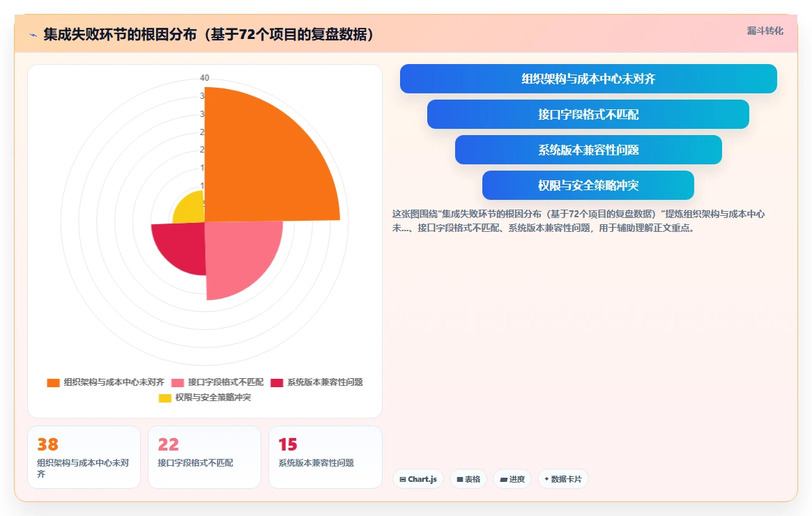The width and height of the screenshot is (812, 516).
Task: Click legend text 接口字段格式不匹配
Action: tap(226, 382)
